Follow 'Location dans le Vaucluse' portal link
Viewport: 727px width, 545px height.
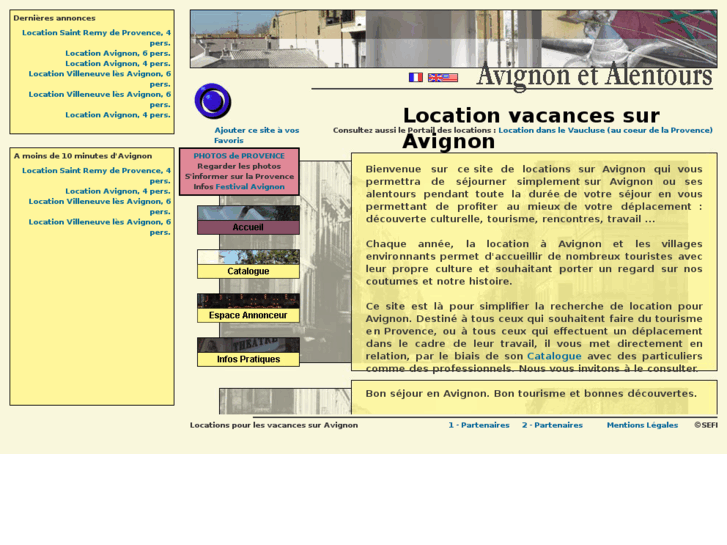point(606,130)
